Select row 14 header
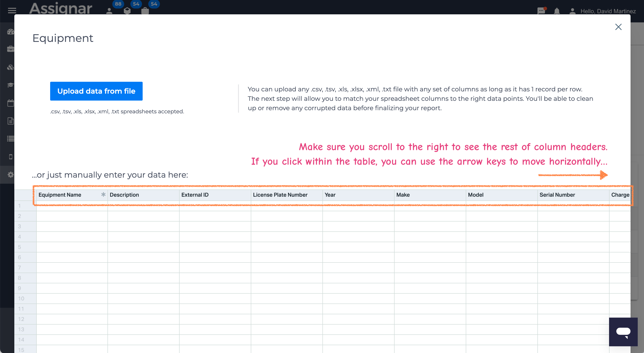Screen dimensions: 644x353 pyautogui.click(x=25, y=340)
